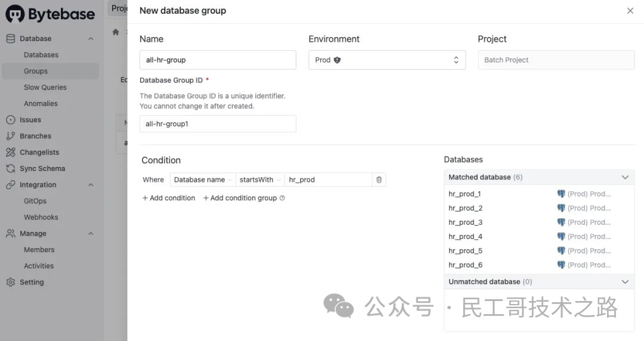Delete the hr_prod condition with trash icon
Image resolution: width=644 pixels, height=341 pixels.
click(379, 179)
